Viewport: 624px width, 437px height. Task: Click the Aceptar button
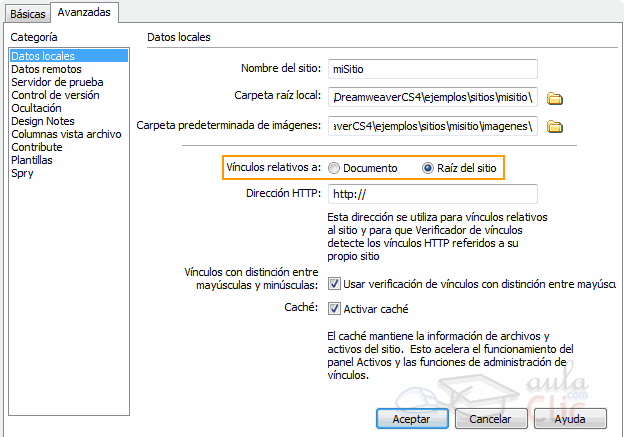(x=412, y=419)
